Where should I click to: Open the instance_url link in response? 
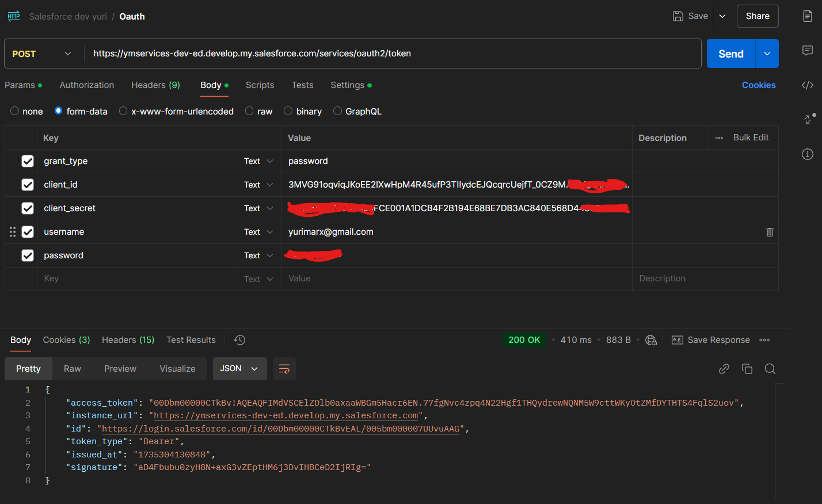286,415
